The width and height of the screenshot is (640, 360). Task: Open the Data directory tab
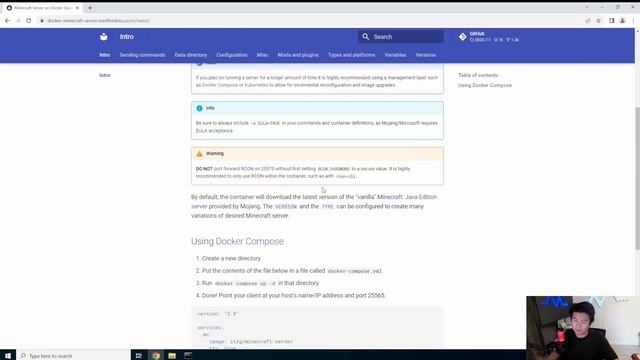point(191,55)
